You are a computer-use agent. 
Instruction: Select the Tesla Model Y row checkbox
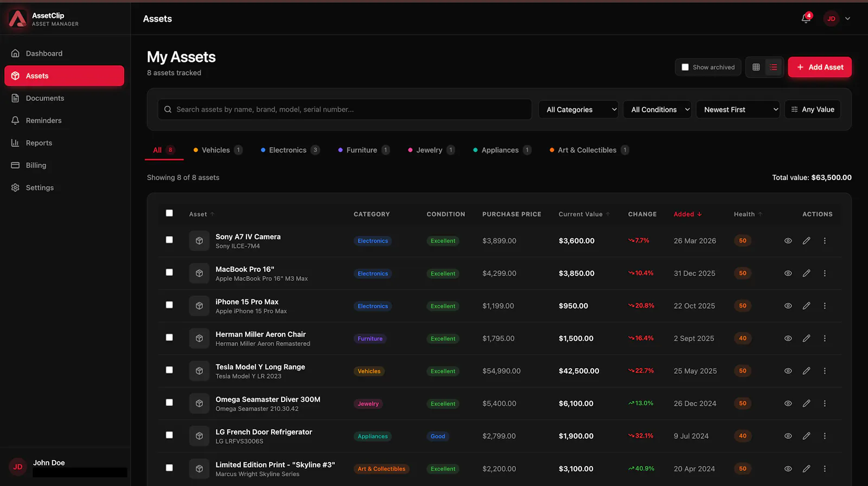point(169,370)
